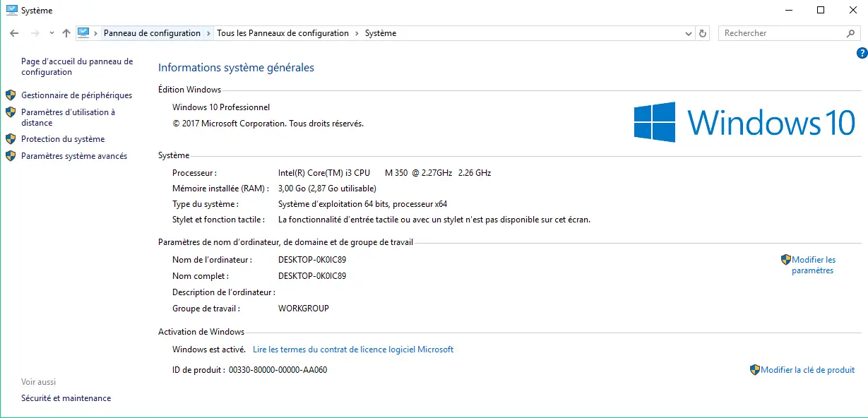Click the Système icon in the title bar
The image size is (868, 418).
[x=11, y=11]
